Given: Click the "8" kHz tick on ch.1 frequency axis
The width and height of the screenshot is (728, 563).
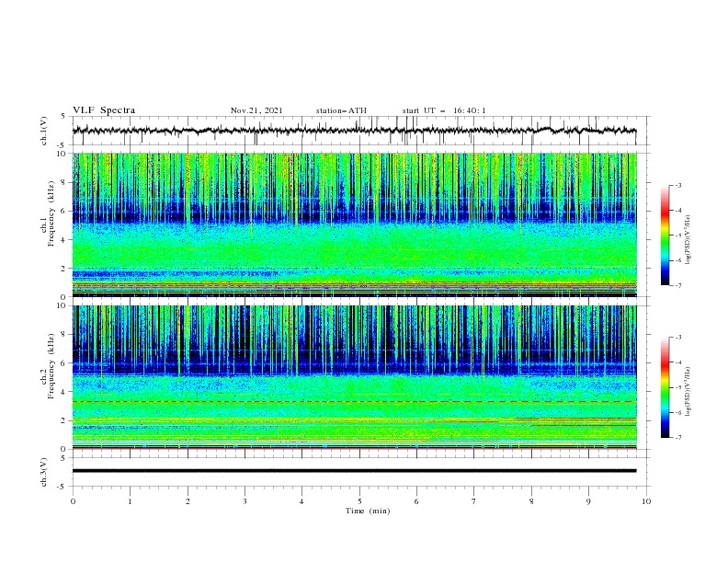Looking at the screenshot, I should click(x=64, y=182).
